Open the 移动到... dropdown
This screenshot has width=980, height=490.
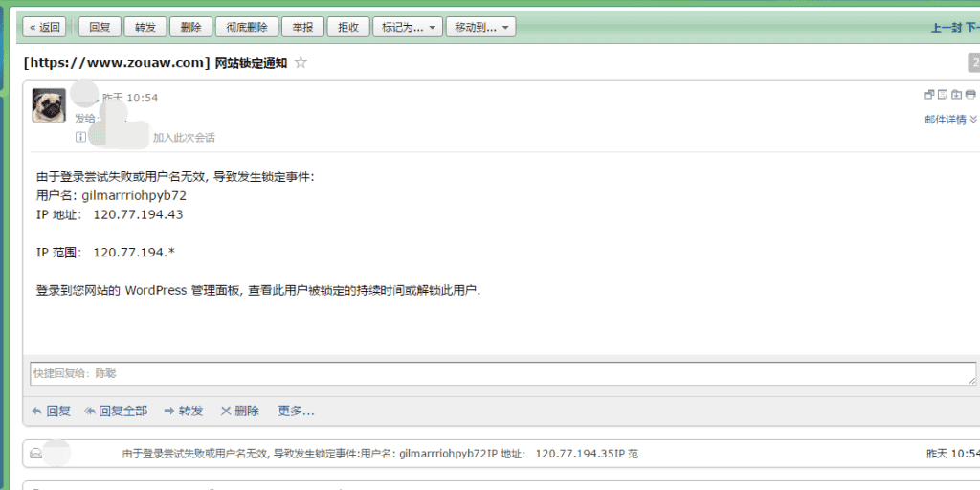tap(481, 28)
